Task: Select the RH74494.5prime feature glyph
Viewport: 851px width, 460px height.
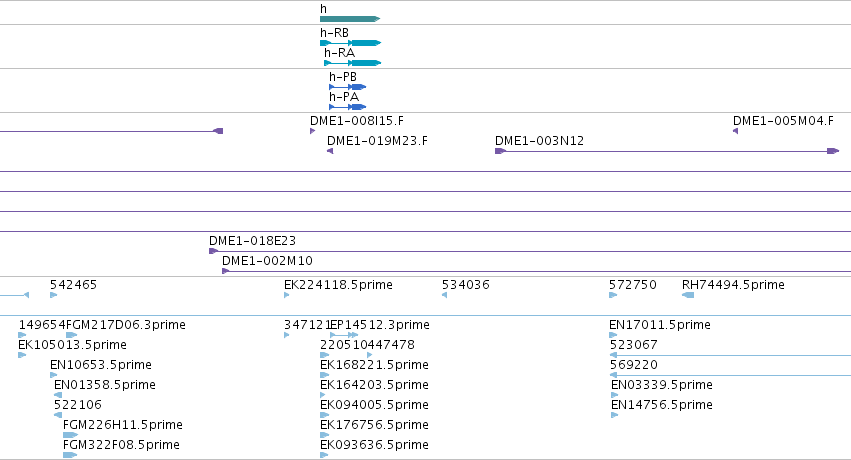Action: pyautogui.click(x=688, y=295)
